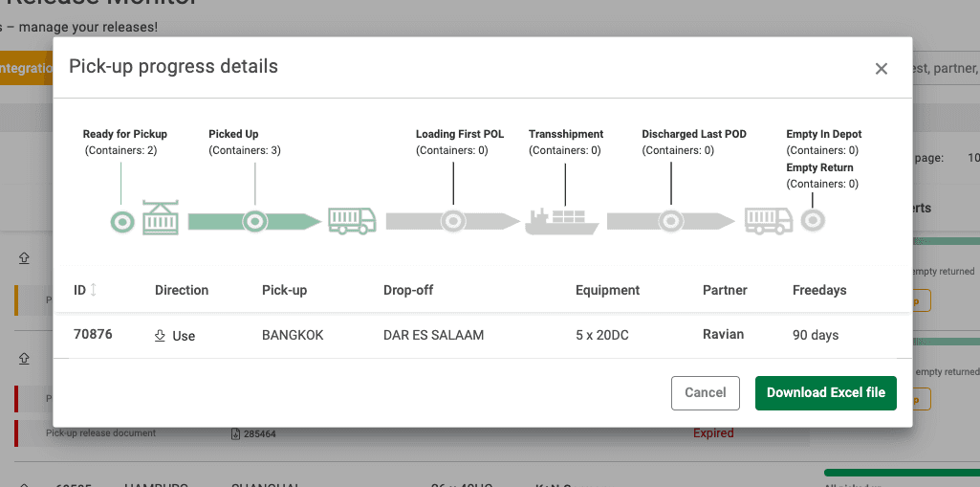Click the Discharged Last POD marker
The image size is (980, 487).
tap(671, 222)
